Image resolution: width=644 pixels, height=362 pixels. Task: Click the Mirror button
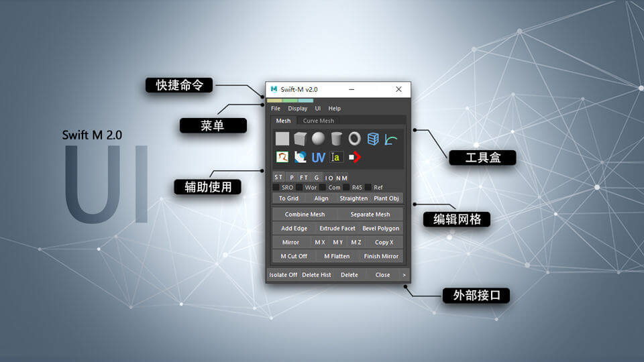point(290,242)
